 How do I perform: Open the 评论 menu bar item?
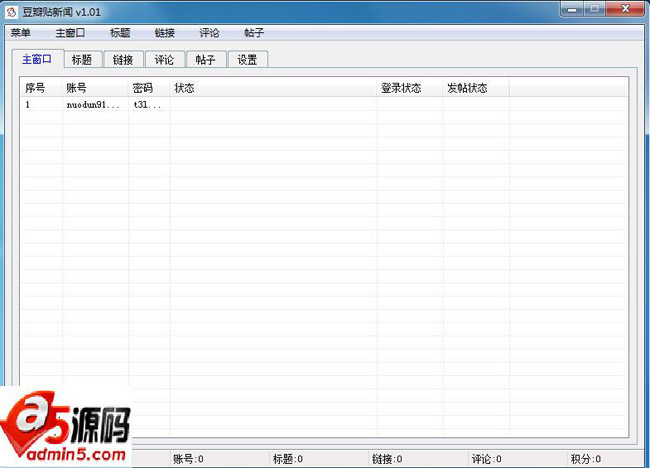(x=209, y=33)
